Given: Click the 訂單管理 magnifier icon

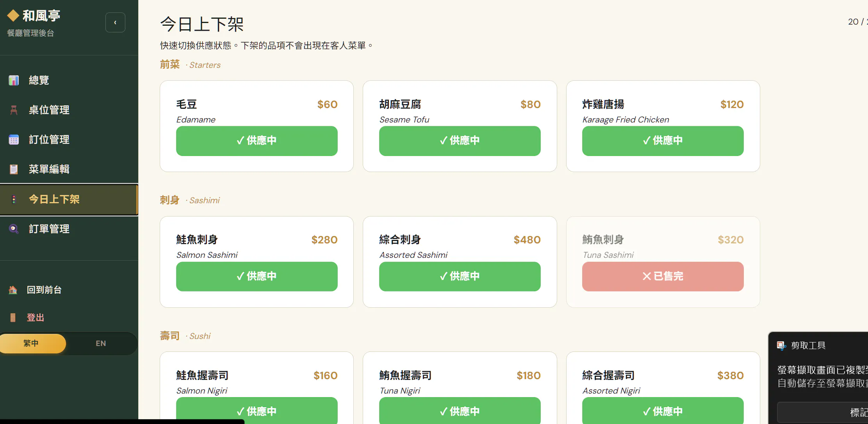Looking at the screenshot, I should tap(14, 229).
